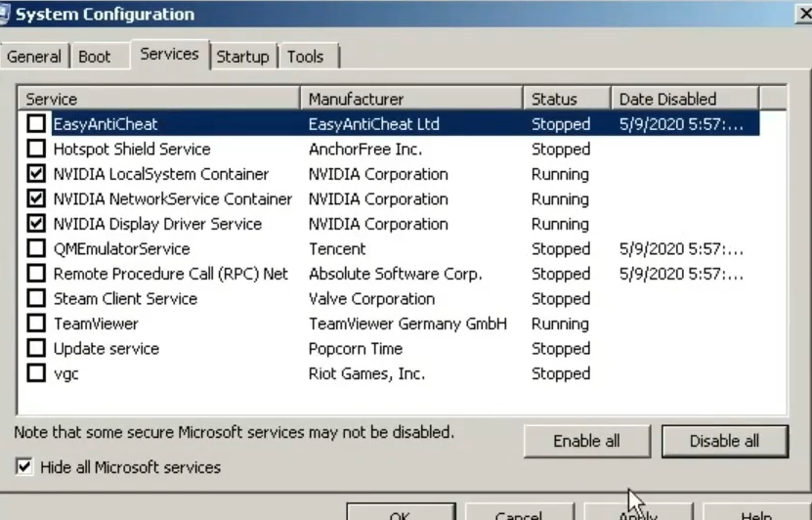
Task: Click the Enable all button
Action: click(x=586, y=441)
